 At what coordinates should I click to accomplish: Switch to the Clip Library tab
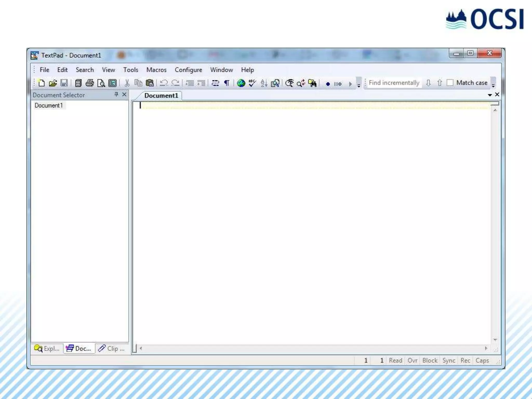pyautogui.click(x=112, y=348)
